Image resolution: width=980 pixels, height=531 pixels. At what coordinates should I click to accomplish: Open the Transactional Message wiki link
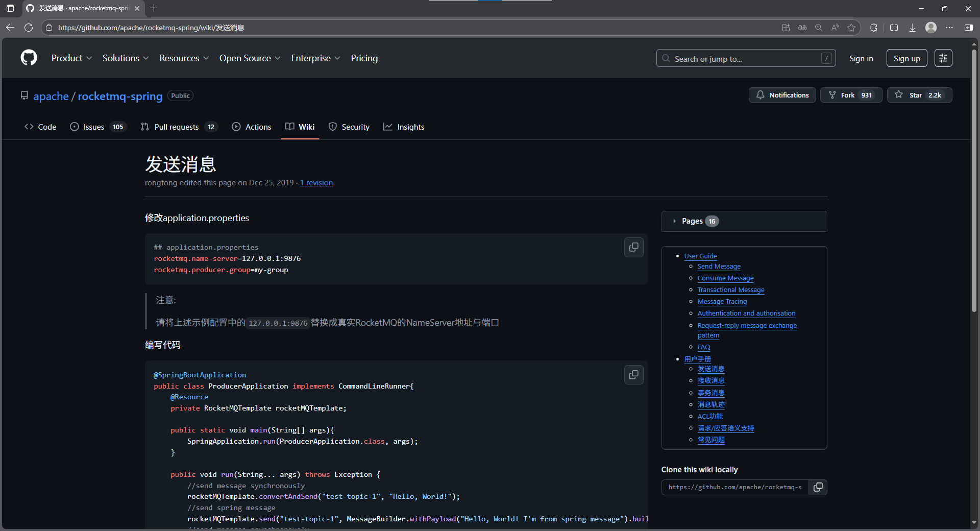[x=730, y=289]
